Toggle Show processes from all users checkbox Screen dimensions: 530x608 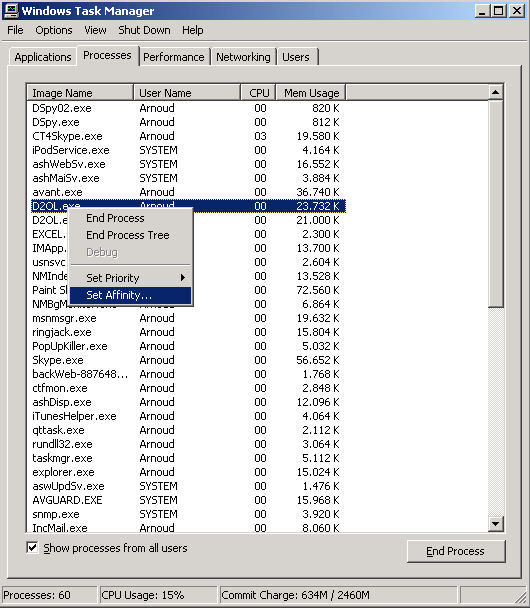coord(32,548)
